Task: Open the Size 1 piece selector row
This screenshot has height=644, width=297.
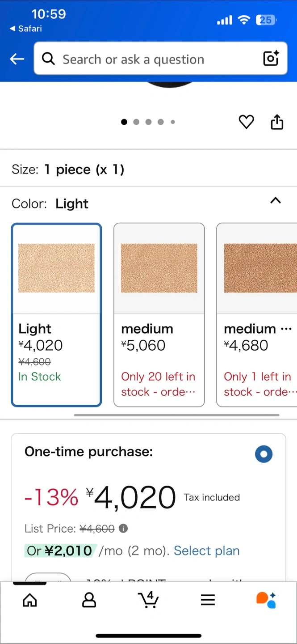Action: coord(148,169)
